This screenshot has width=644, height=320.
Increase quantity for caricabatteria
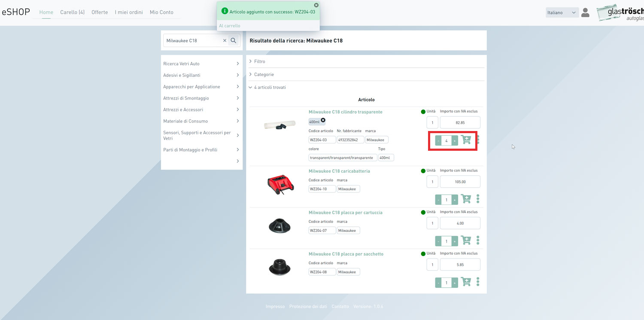click(x=455, y=200)
